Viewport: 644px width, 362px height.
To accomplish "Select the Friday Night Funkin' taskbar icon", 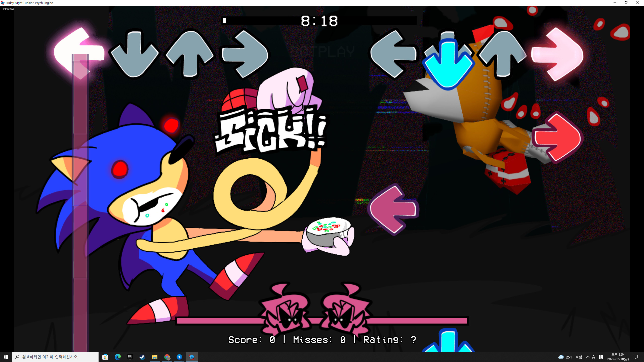I will coord(192,357).
